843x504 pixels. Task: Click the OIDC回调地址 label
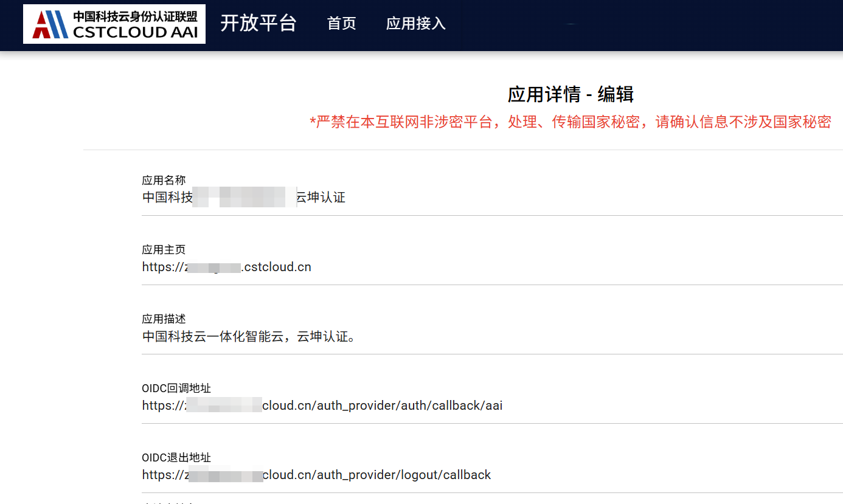[x=176, y=388]
